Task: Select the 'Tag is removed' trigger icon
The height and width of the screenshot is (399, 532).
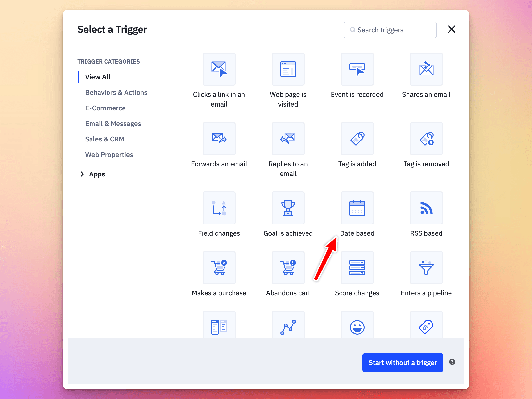Action: pyautogui.click(x=426, y=139)
